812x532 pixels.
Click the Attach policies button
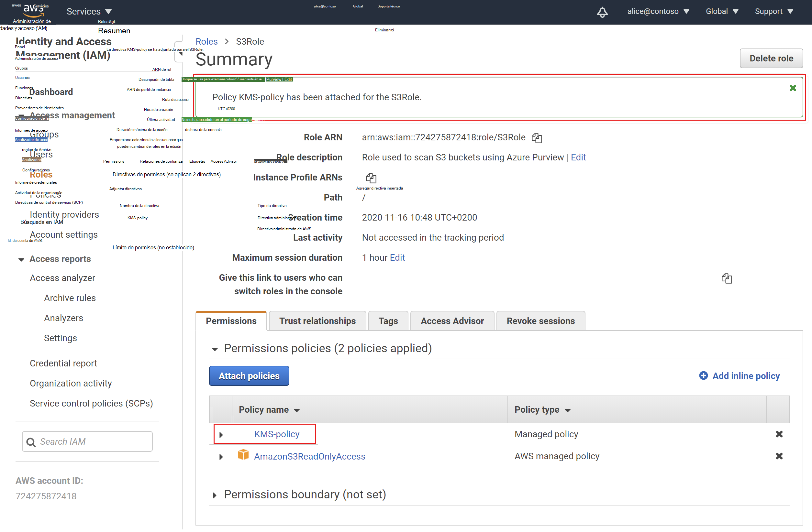(x=249, y=376)
